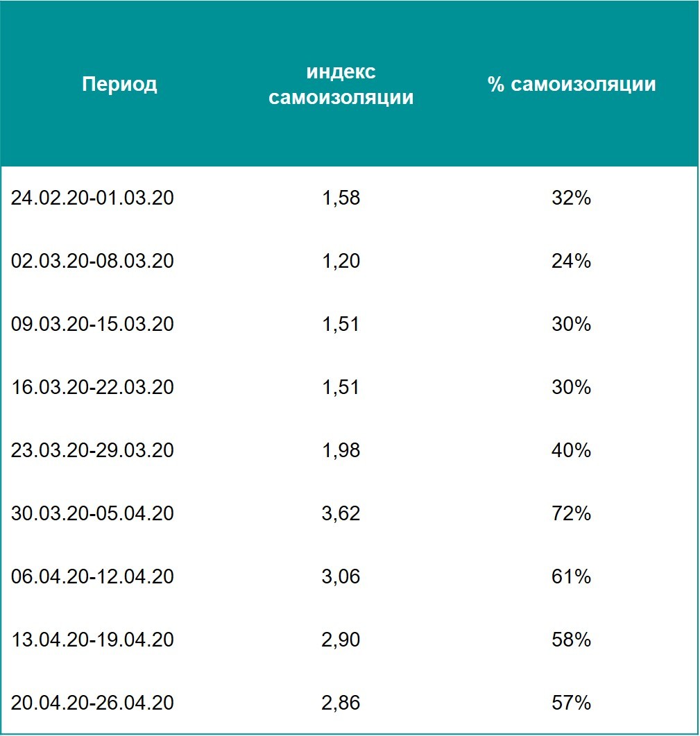Select the period 20.04.20-26.04.20 cell

(92, 703)
